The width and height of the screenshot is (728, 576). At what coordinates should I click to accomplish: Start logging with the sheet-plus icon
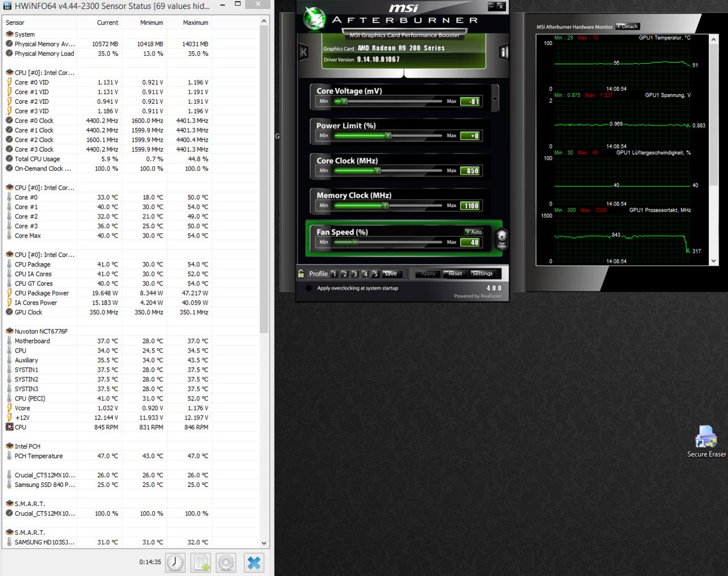click(201, 562)
